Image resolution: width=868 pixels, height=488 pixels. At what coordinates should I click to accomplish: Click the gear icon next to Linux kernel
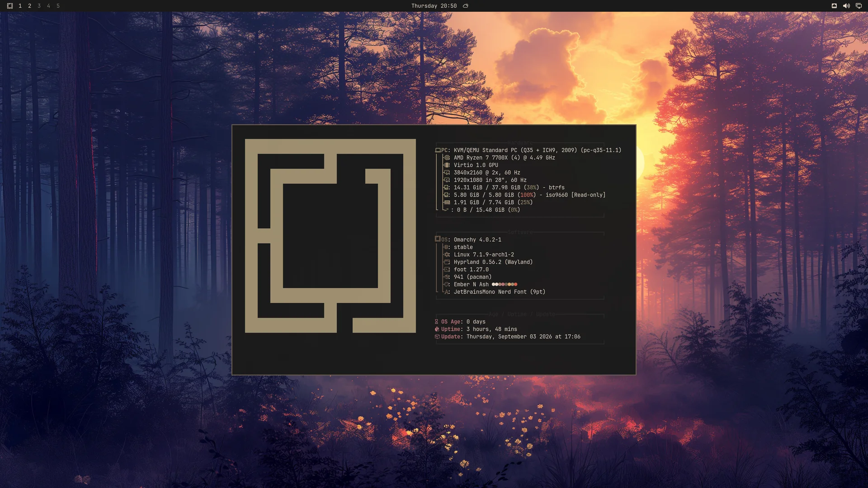click(x=447, y=255)
